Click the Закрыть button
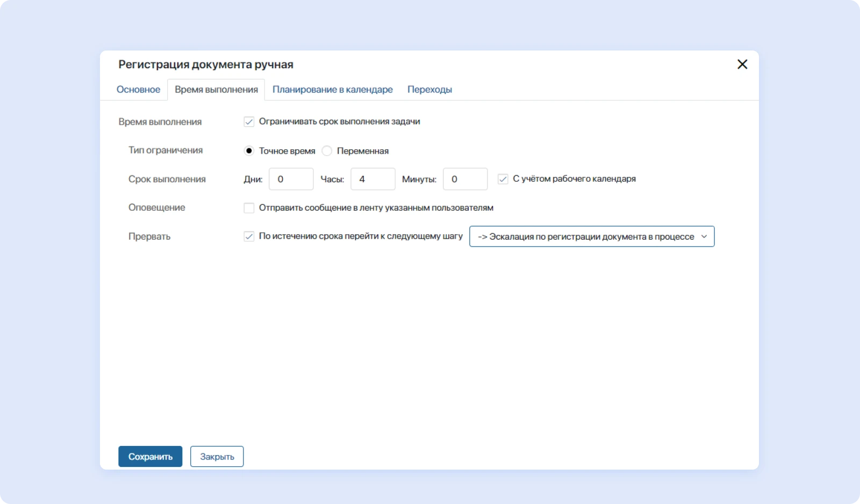The image size is (860, 504). [x=217, y=457]
